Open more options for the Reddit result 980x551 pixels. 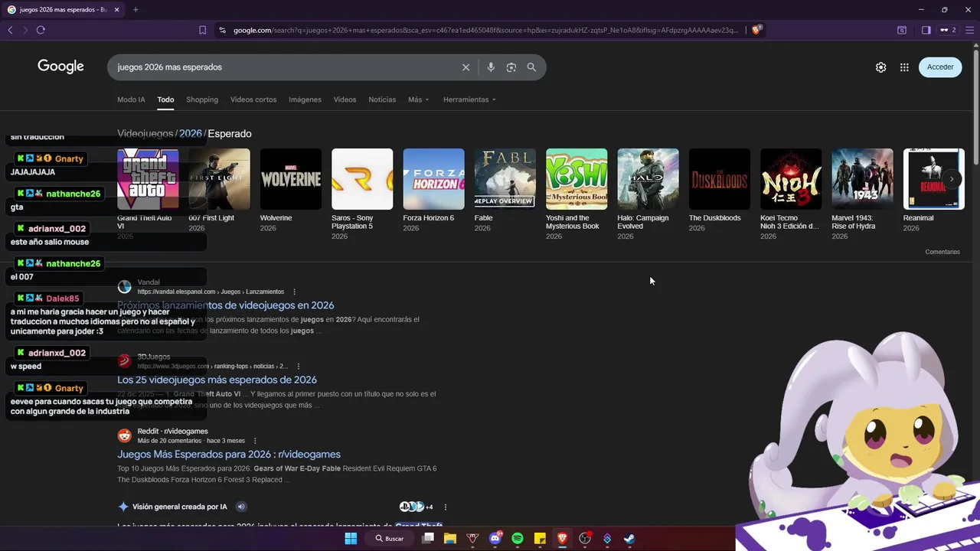coord(255,441)
